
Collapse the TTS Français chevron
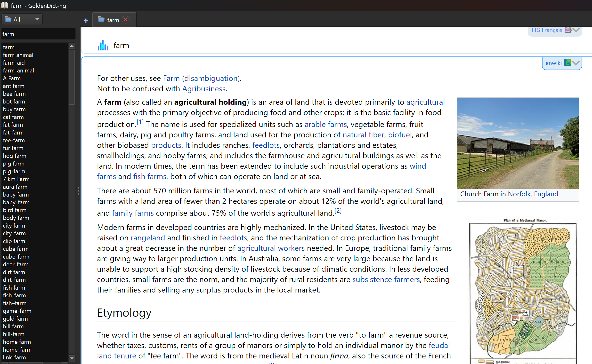point(576,30)
